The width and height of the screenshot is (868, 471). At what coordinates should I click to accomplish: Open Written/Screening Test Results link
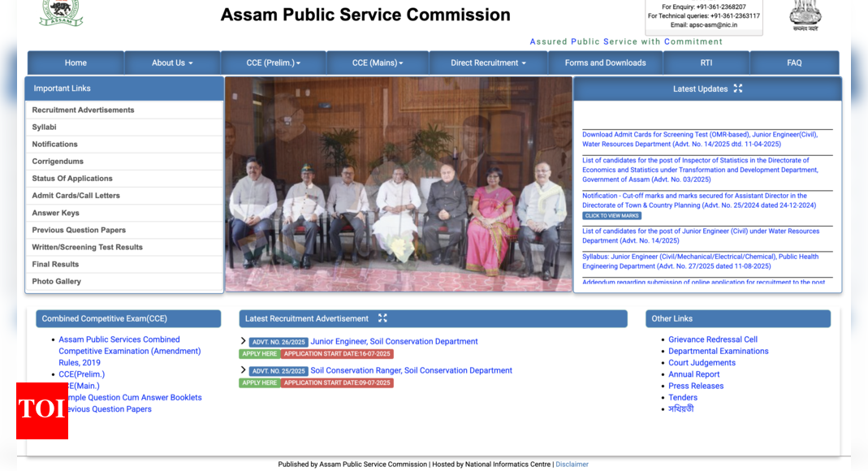click(x=88, y=248)
